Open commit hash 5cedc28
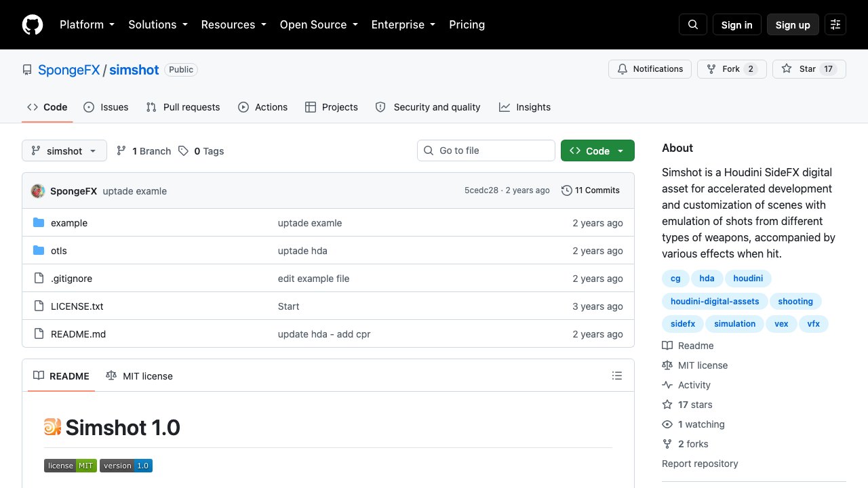Viewport: 868px width, 488px height. [x=481, y=190]
